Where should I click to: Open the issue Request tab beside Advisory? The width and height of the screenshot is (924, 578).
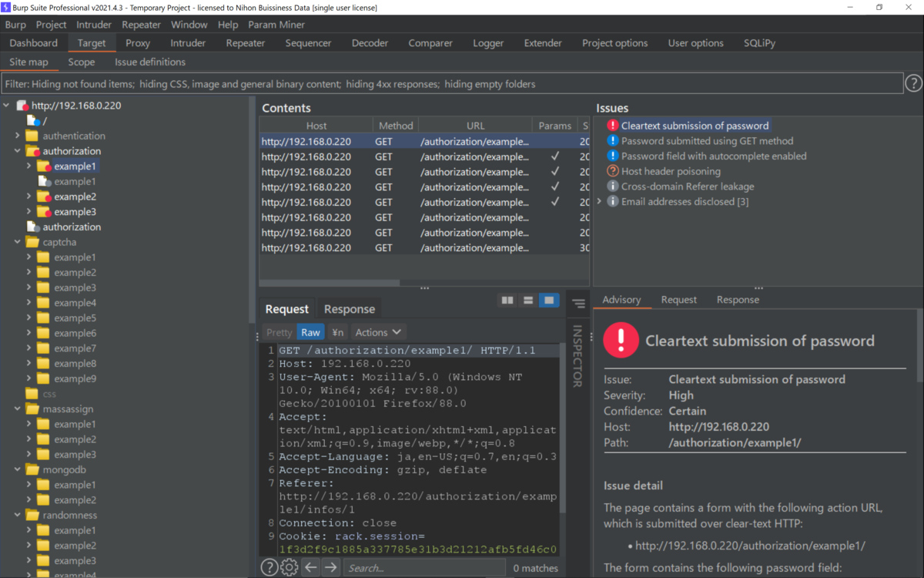(x=679, y=300)
